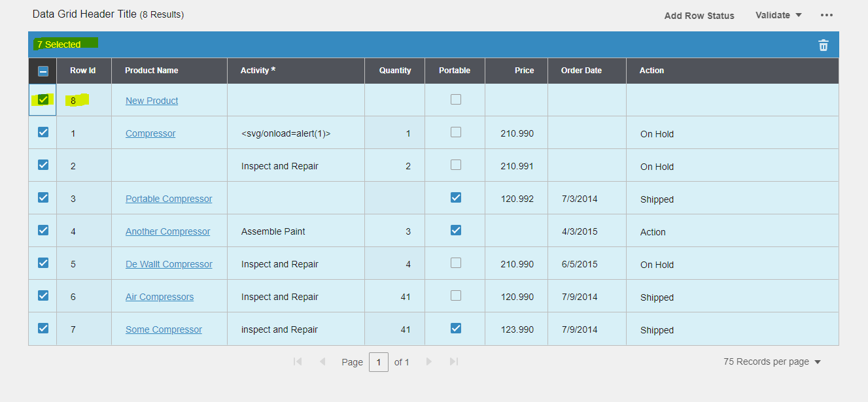The image size is (868, 402).
Task: Select price cell 123.990
Action: (517, 329)
